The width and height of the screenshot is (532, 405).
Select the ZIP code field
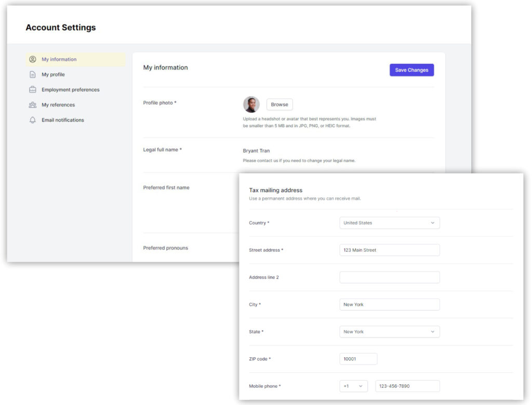358,359
